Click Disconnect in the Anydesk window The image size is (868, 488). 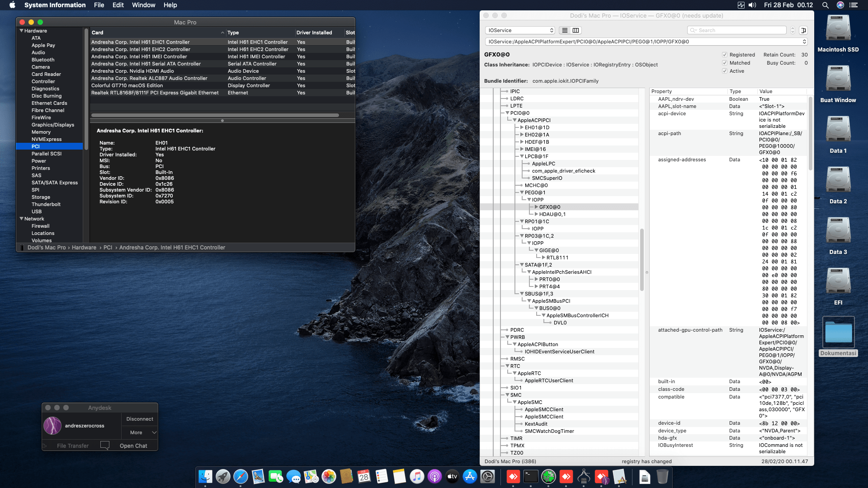click(x=140, y=419)
